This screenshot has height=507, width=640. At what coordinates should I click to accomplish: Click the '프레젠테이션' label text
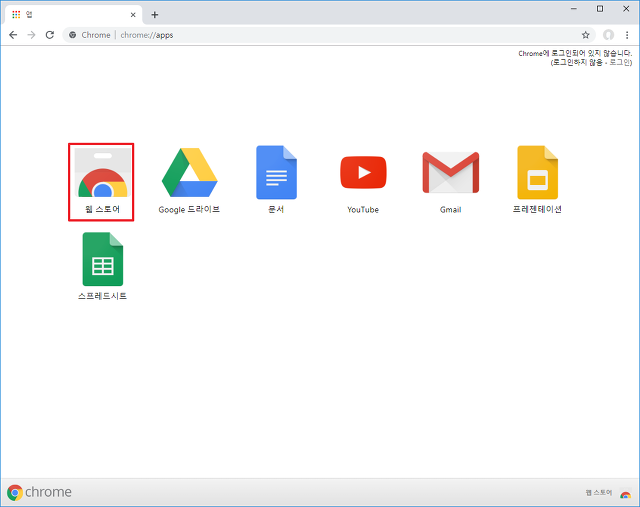[538, 209]
